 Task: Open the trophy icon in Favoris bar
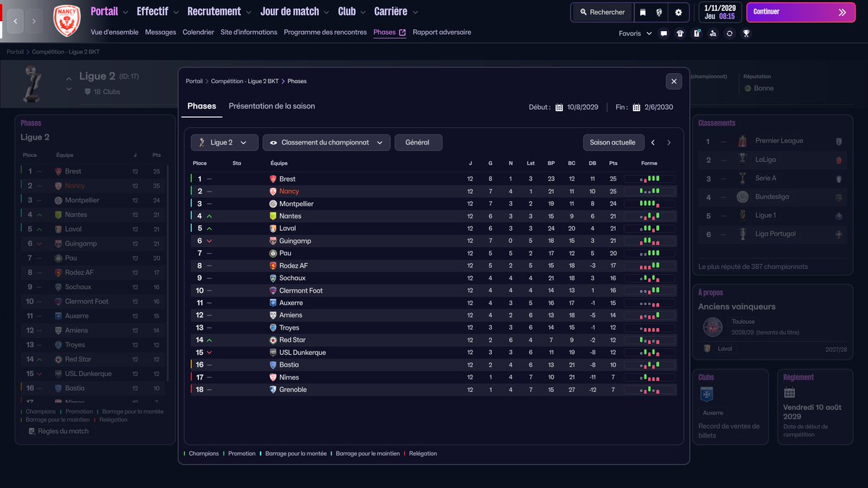(746, 33)
